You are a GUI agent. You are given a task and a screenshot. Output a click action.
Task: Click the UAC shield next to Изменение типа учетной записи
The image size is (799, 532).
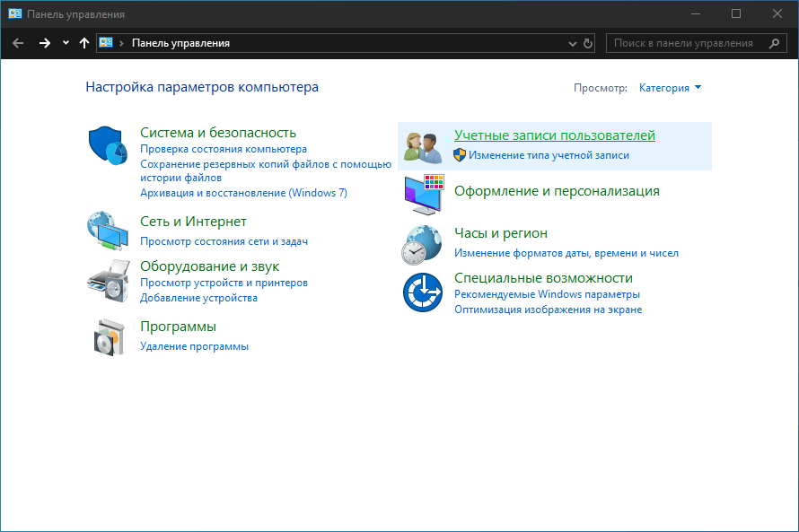click(x=460, y=155)
